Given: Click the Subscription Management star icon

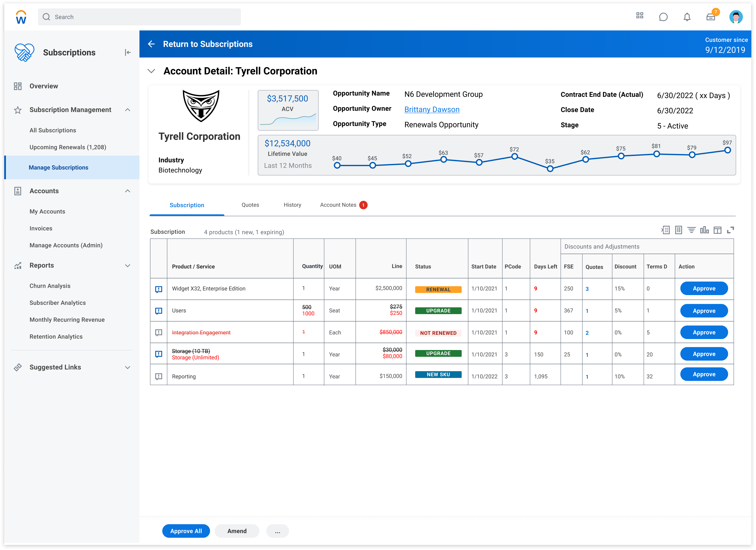Looking at the screenshot, I should coord(18,110).
